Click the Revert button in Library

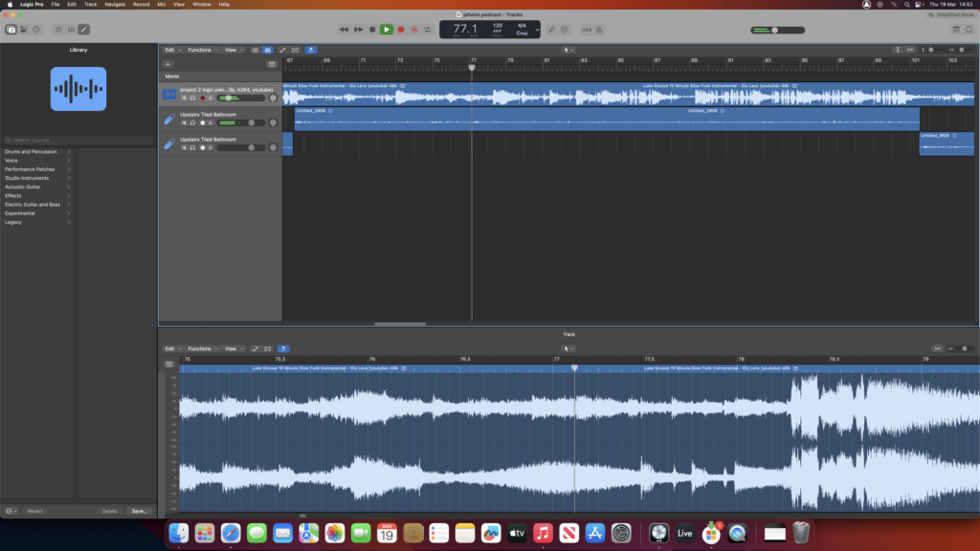(35, 511)
